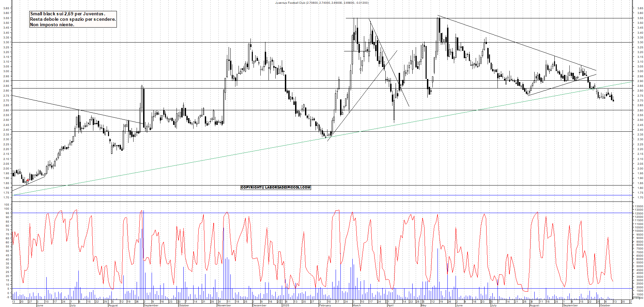Click the 2.60 price label on left axis
Viewport: 644px width, 307px height.
coord(6,110)
